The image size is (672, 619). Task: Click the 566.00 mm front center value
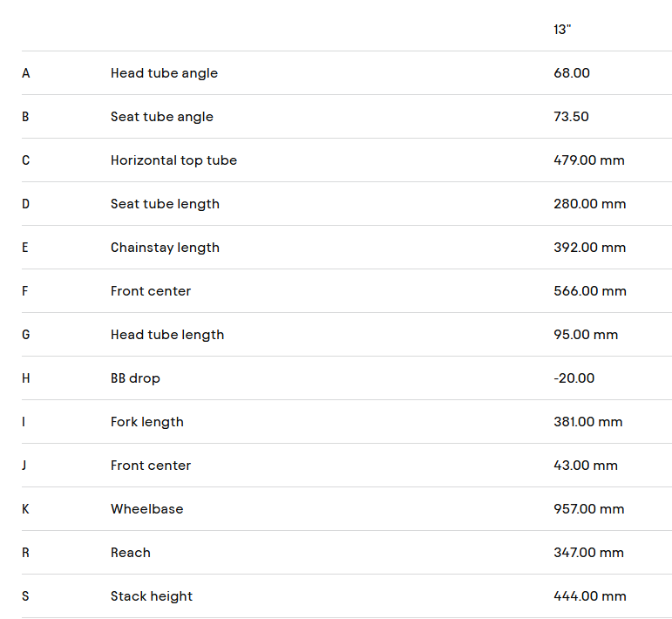[x=589, y=291]
